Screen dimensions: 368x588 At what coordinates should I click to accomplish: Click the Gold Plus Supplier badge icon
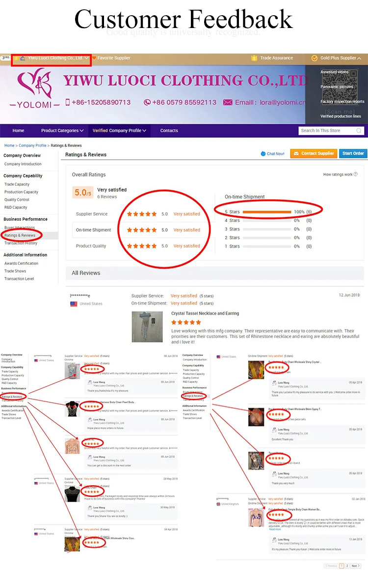click(x=315, y=58)
